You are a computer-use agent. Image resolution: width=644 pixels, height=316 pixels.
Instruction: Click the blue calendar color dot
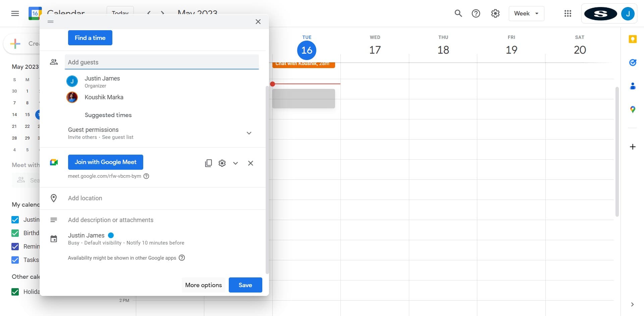111,235
